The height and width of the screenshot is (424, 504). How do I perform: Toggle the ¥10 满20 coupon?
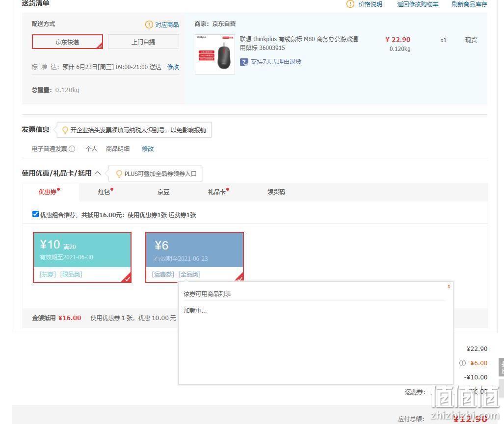(x=82, y=257)
